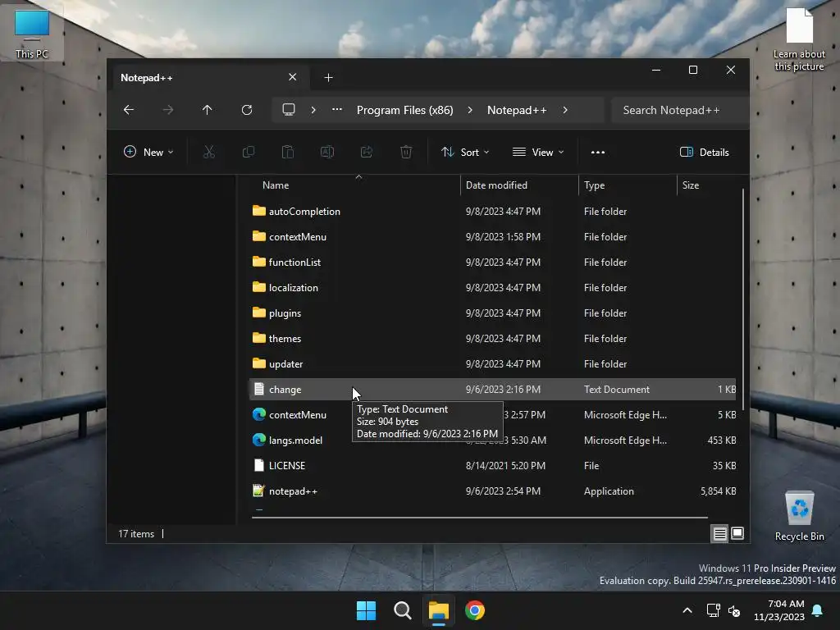Click the Cut scissors icon

tap(209, 152)
